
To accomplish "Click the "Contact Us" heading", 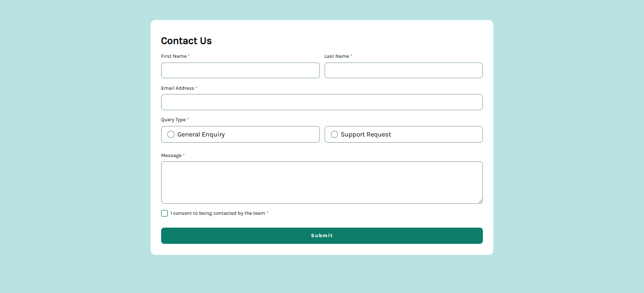I will [186, 41].
